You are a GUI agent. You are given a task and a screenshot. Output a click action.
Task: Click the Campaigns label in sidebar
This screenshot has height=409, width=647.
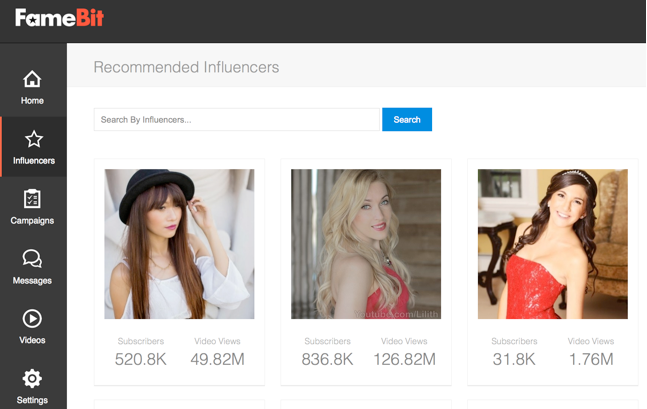pos(32,221)
